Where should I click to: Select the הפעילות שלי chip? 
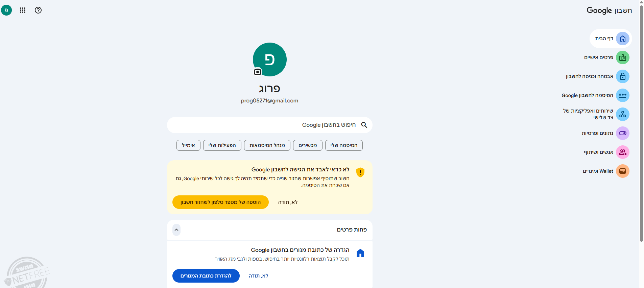tap(222, 145)
